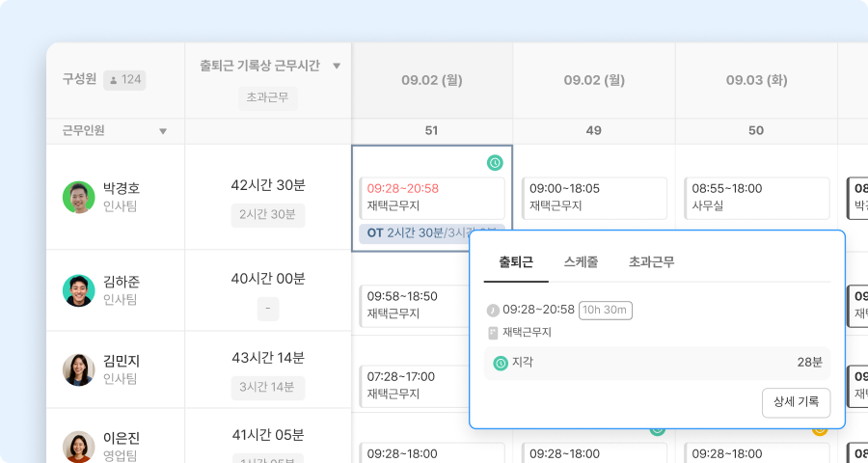Select the 09.03 (화) column header

pyautogui.click(x=756, y=80)
